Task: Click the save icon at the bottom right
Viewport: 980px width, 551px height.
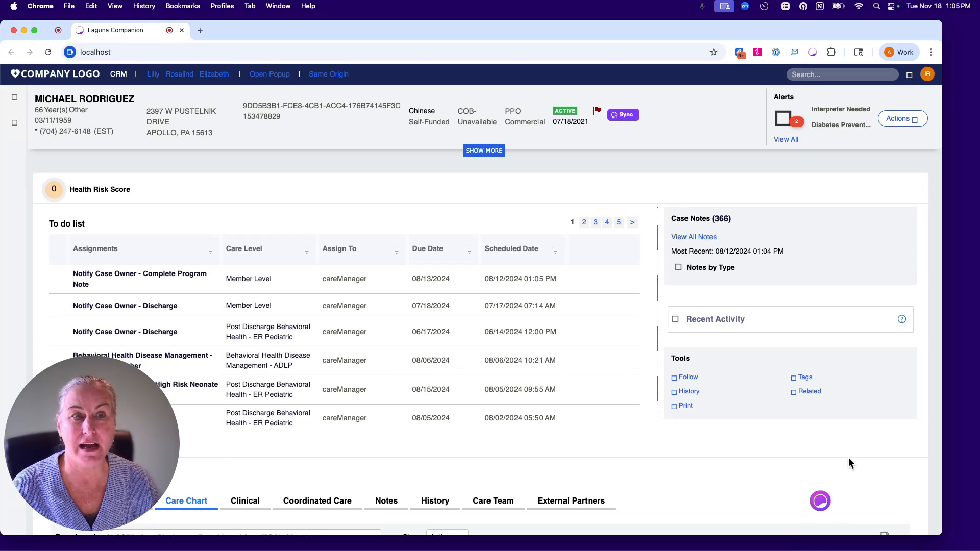Action: click(886, 534)
